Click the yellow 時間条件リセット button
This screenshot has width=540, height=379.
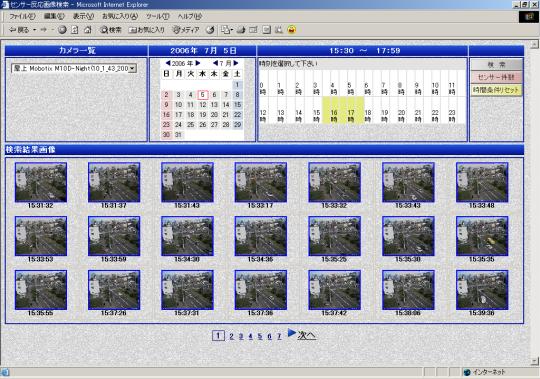(496, 90)
